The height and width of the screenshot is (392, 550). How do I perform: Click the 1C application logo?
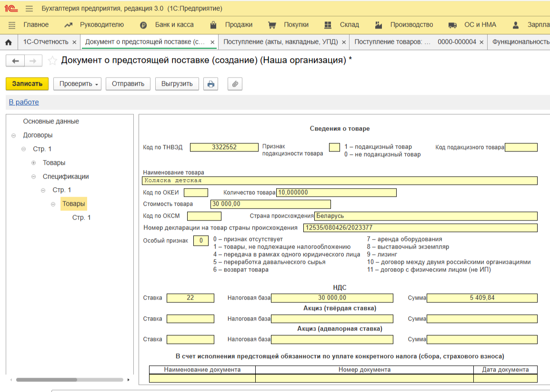(11, 8)
